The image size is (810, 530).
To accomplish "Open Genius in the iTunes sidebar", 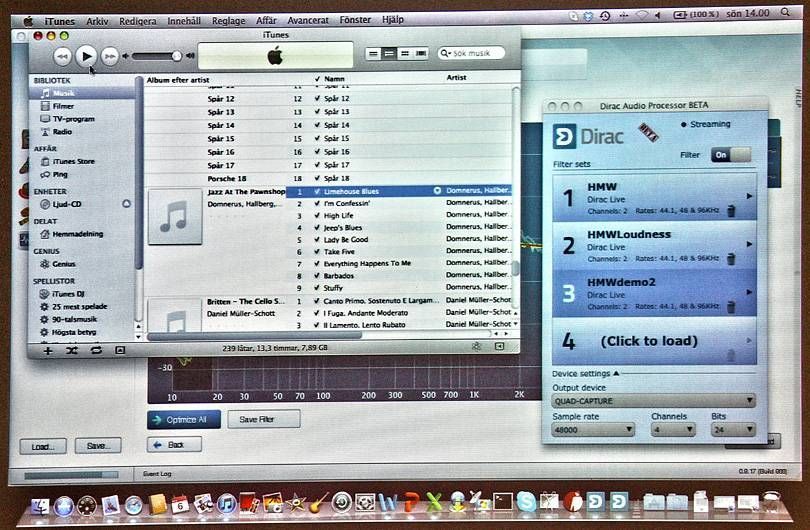I will pyautogui.click(x=44, y=264).
